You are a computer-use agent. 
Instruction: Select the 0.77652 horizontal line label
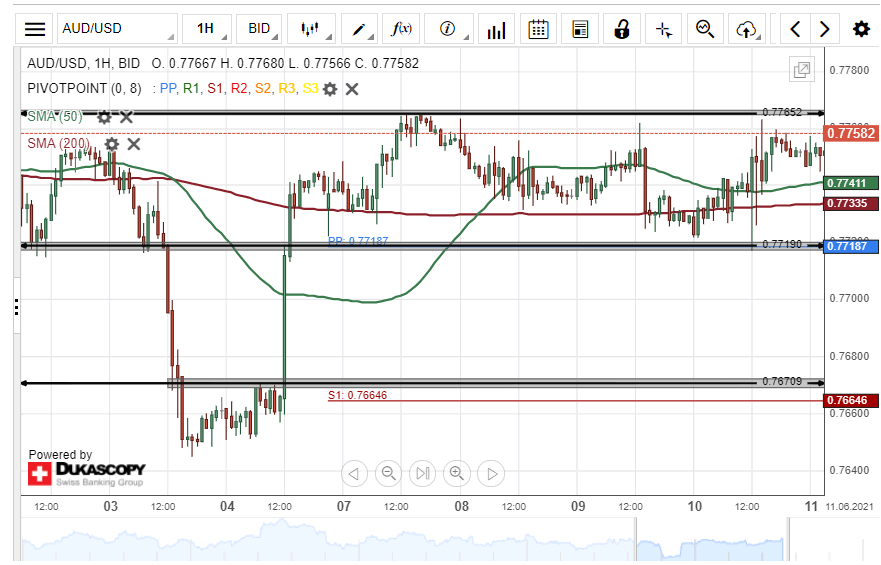[782, 112]
